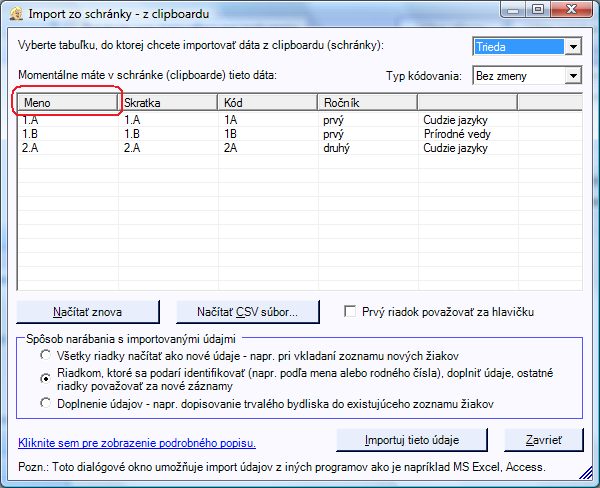This screenshot has height=488, width=600.
Task: Select Všetky riadky načítať ako nové údaje
Action: tap(46, 355)
